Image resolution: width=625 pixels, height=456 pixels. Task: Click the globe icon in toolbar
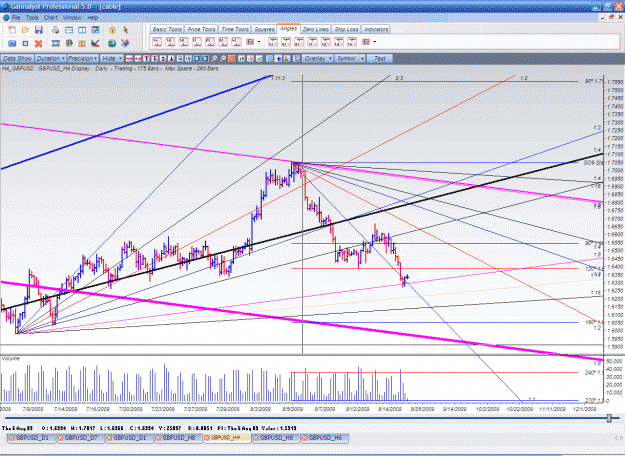pos(112,43)
